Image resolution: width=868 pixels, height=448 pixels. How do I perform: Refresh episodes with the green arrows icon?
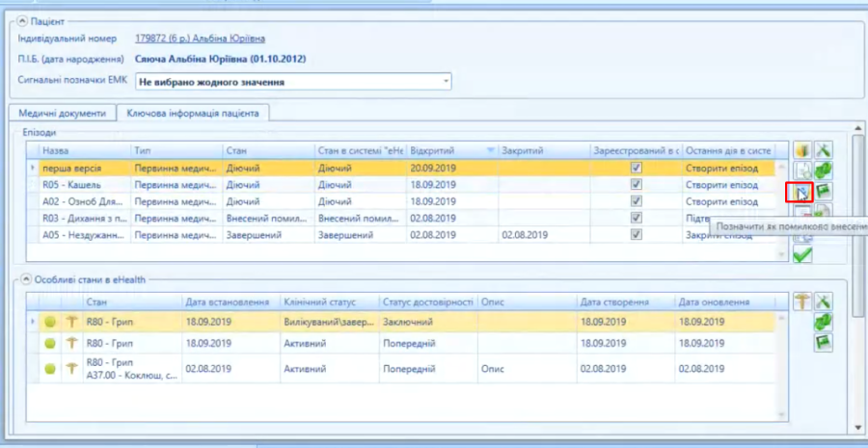[x=824, y=171]
